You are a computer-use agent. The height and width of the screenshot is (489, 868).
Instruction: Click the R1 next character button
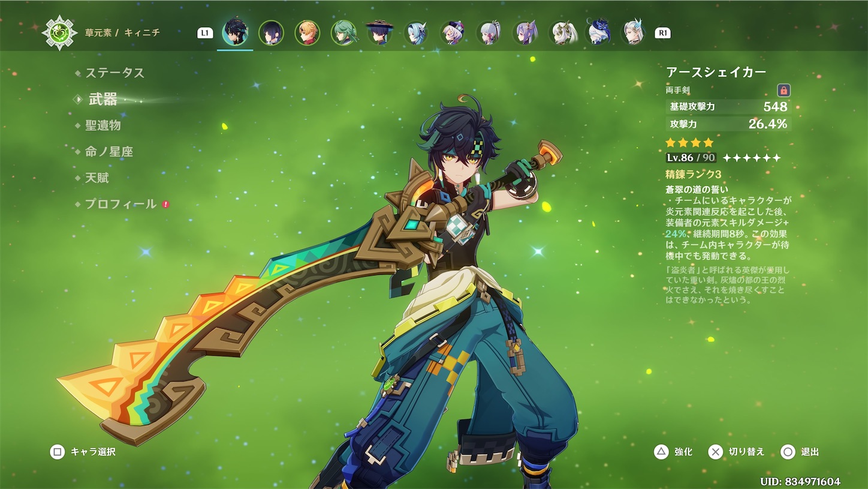(662, 33)
